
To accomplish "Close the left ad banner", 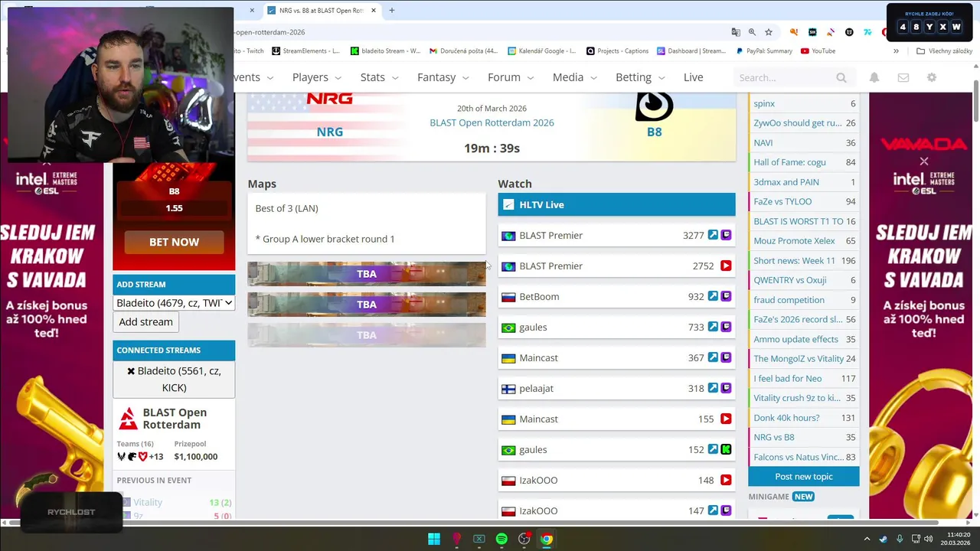I will coord(47,161).
